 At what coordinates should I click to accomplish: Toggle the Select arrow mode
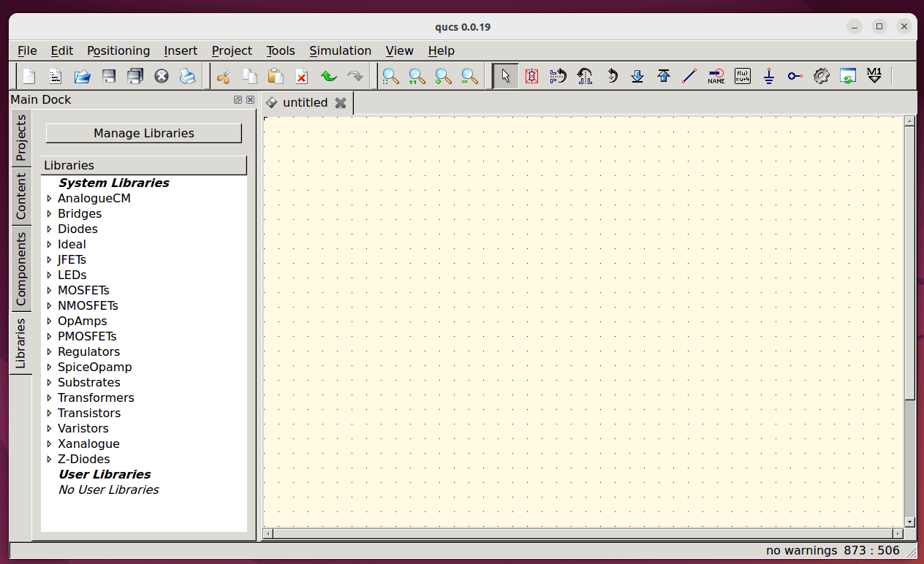point(505,76)
